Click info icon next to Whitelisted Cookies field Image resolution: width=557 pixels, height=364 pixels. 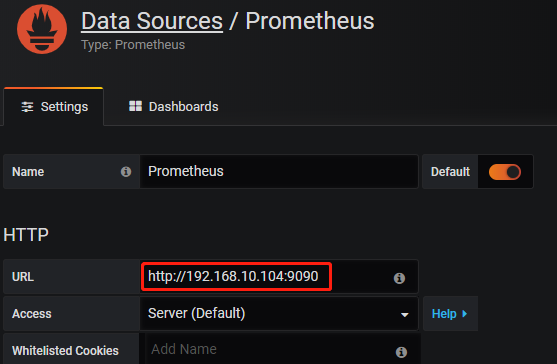(401, 352)
